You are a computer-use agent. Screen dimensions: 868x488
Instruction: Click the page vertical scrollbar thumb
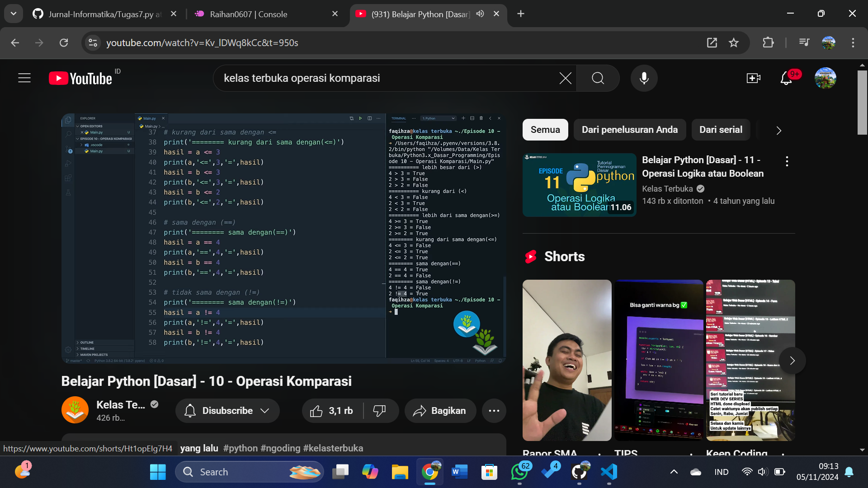pyautogui.click(x=862, y=102)
